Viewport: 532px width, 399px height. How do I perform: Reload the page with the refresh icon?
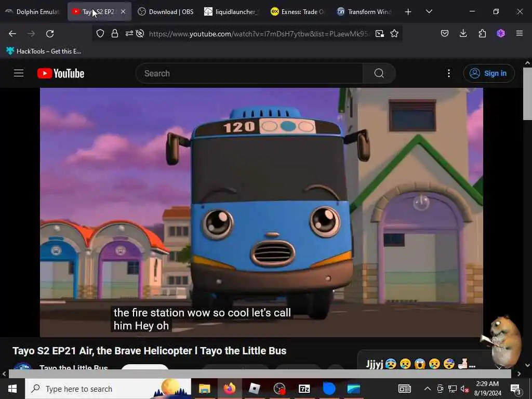(x=50, y=34)
